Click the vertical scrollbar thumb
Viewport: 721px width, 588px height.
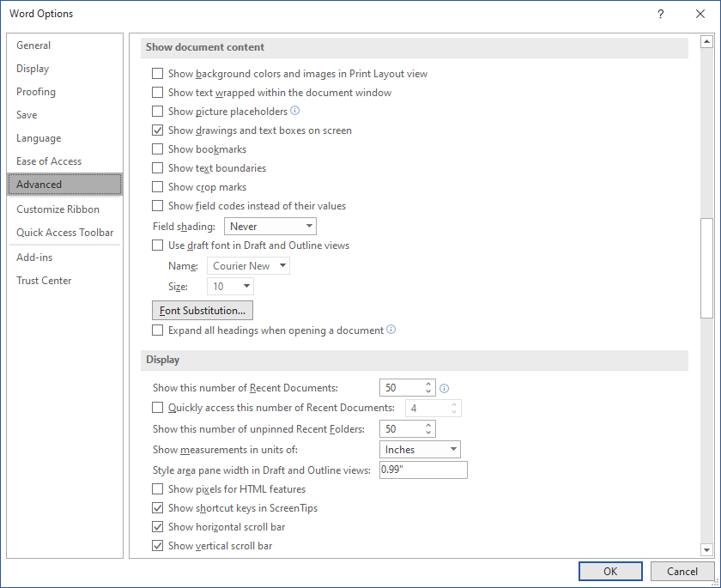tap(706, 268)
